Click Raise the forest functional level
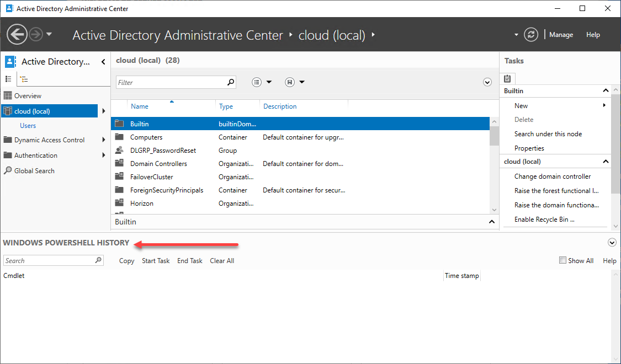This screenshot has height=364, width=621. click(x=556, y=190)
